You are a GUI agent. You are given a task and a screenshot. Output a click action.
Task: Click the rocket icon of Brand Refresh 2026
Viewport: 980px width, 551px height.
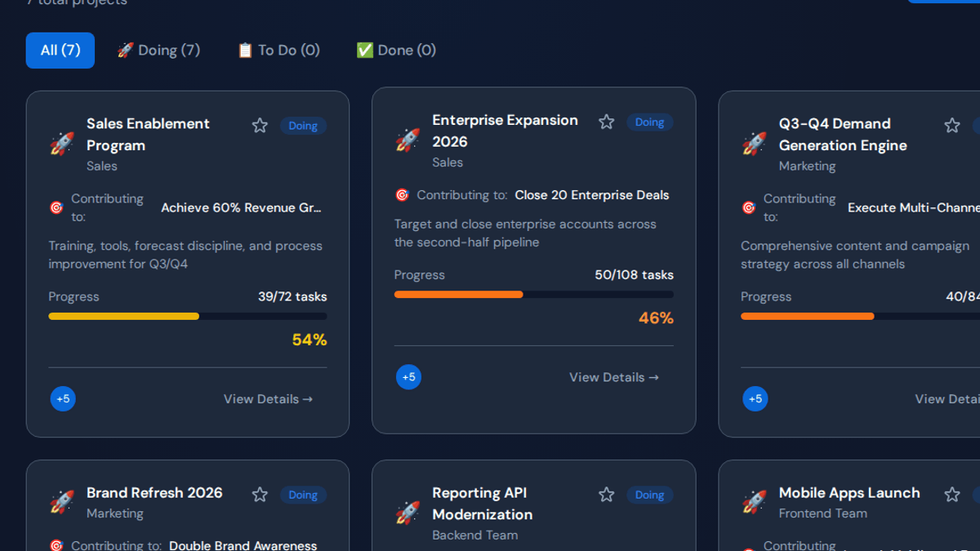(x=62, y=502)
